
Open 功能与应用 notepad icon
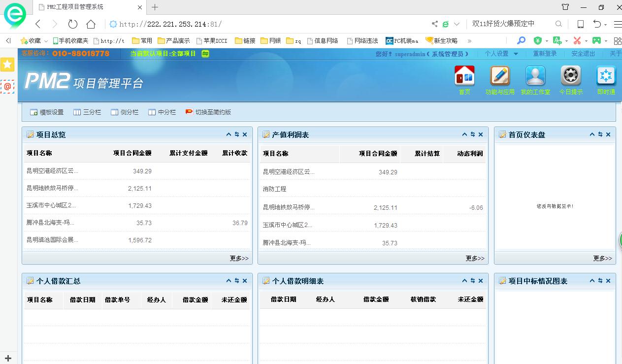pyautogui.click(x=499, y=76)
